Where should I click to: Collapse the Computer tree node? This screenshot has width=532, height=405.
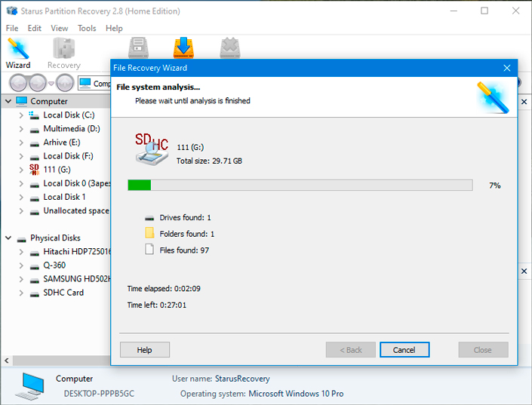[x=8, y=101]
